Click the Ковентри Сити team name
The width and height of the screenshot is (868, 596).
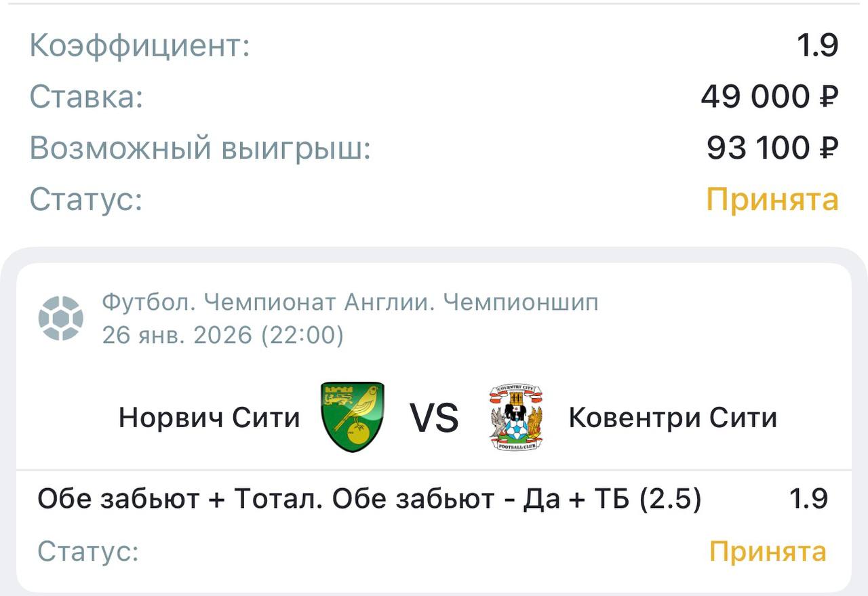click(x=672, y=418)
